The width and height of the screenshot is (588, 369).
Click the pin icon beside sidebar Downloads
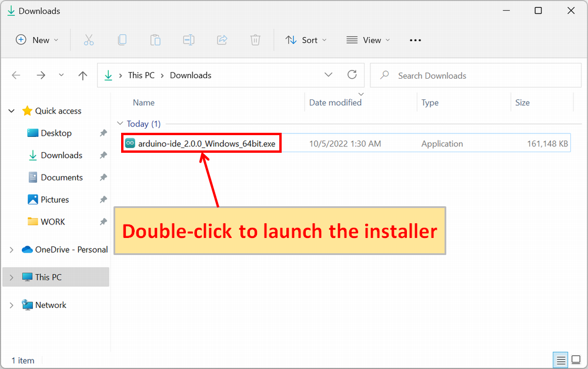[103, 155]
